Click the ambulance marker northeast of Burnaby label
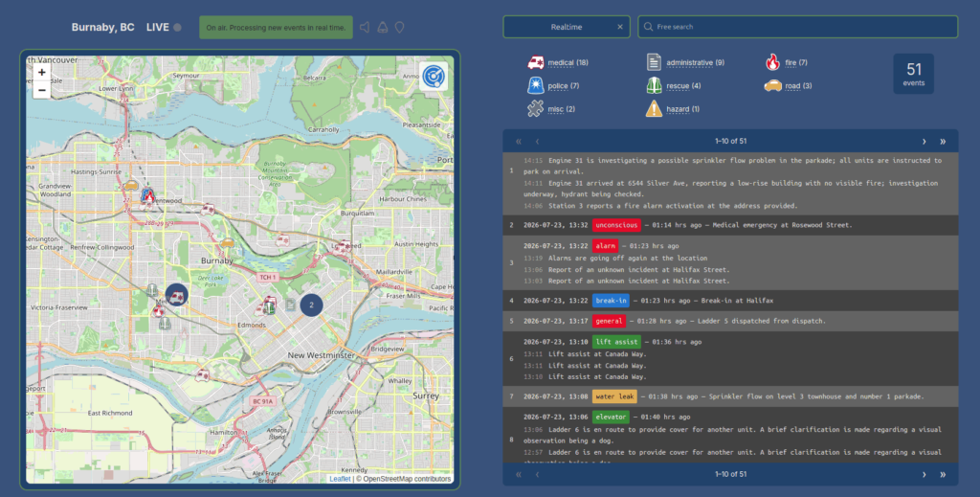 pos(283,240)
